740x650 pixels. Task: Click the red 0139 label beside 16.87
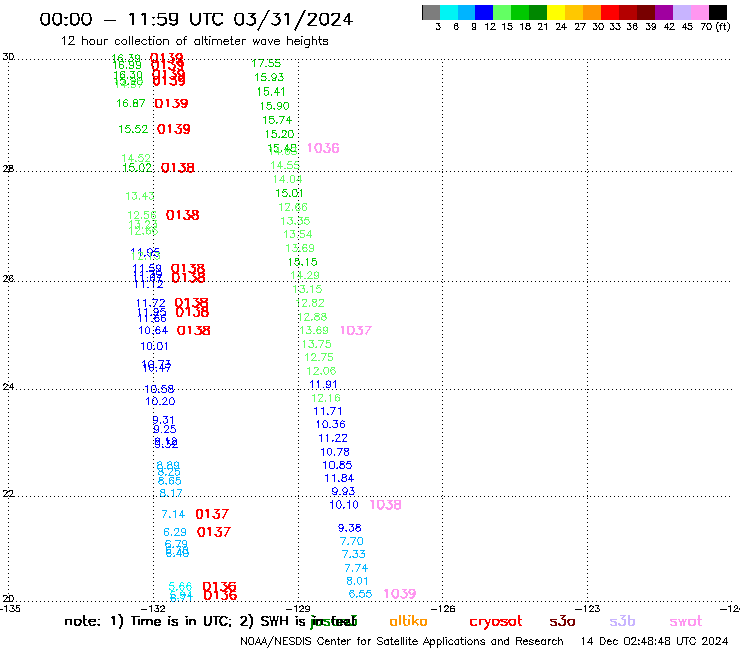(171, 104)
